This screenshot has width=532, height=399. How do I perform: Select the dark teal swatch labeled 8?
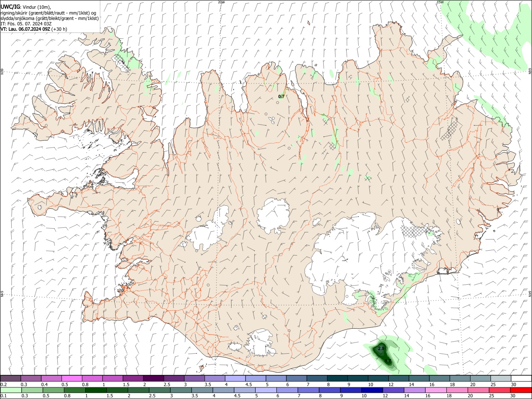(x=337, y=379)
